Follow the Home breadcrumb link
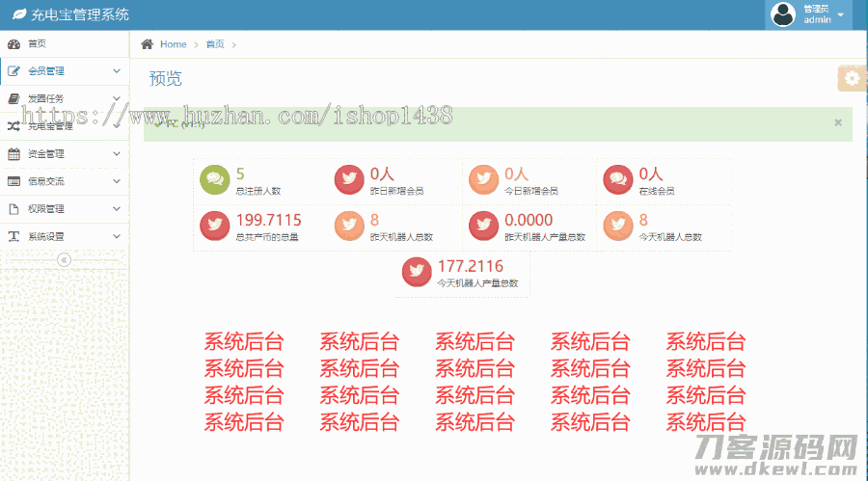Screen dimensions: 868x481 click(174, 44)
